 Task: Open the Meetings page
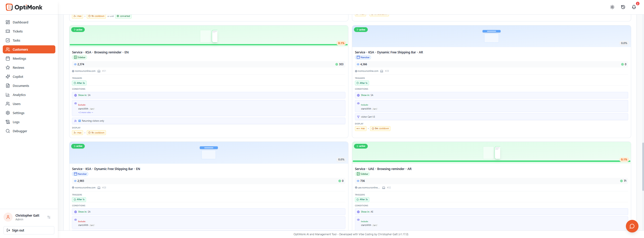pyautogui.click(x=29, y=58)
